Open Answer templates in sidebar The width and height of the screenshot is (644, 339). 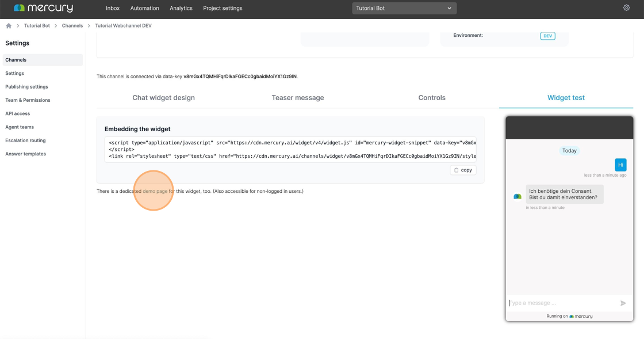pos(25,154)
